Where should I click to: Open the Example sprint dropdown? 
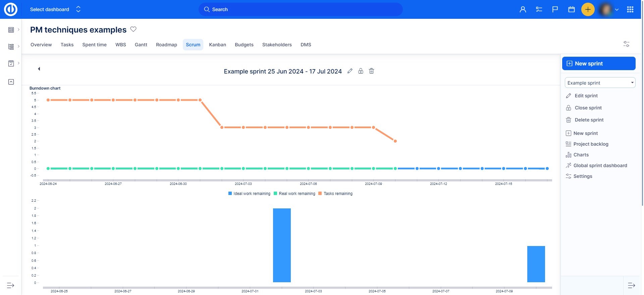600,83
